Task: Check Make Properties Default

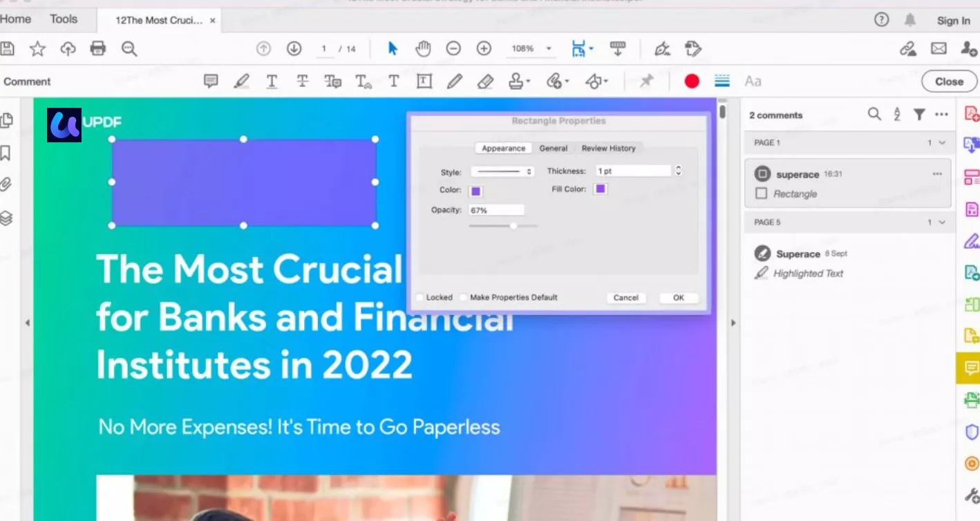Action: coord(462,297)
